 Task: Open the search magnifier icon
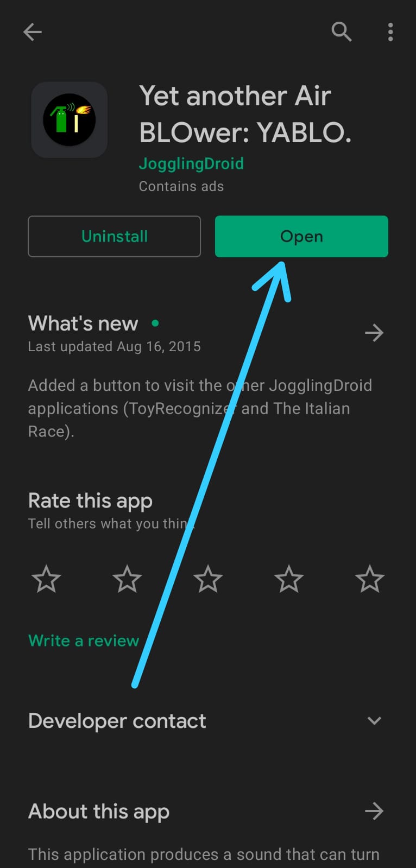(x=342, y=32)
